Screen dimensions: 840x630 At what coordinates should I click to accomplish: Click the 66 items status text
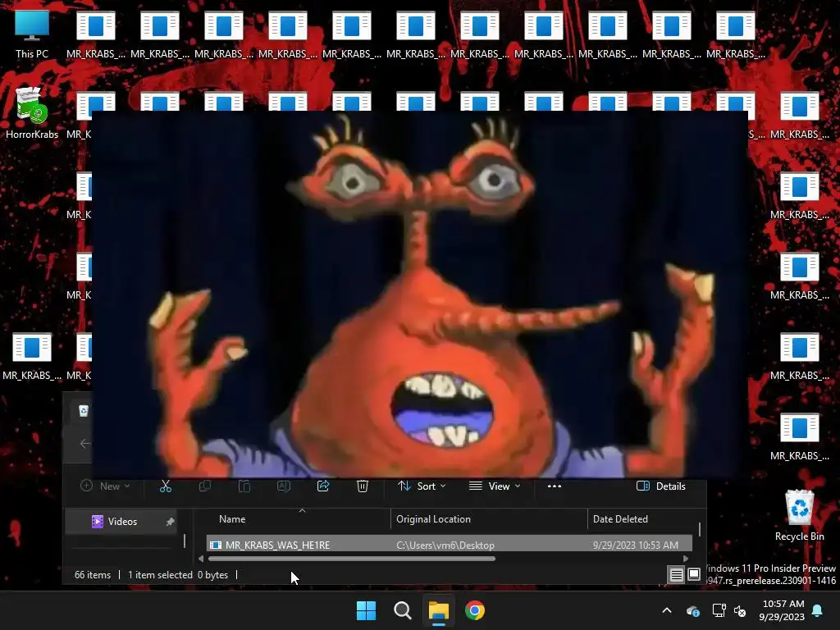pyautogui.click(x=93, y=575)
